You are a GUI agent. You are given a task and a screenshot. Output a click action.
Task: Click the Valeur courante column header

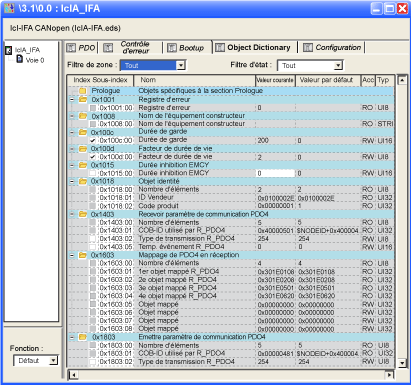pyautogui.click(x=275, y=80)
